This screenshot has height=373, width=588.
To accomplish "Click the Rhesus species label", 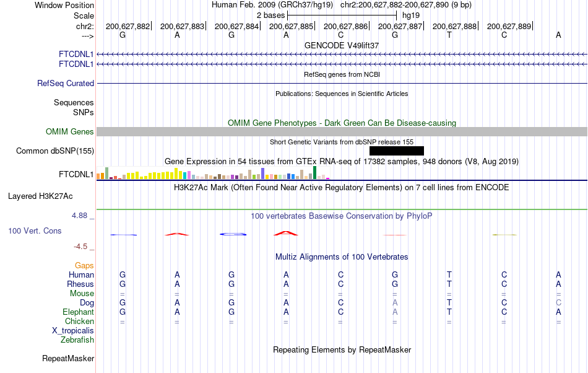I will click(80, 284).
